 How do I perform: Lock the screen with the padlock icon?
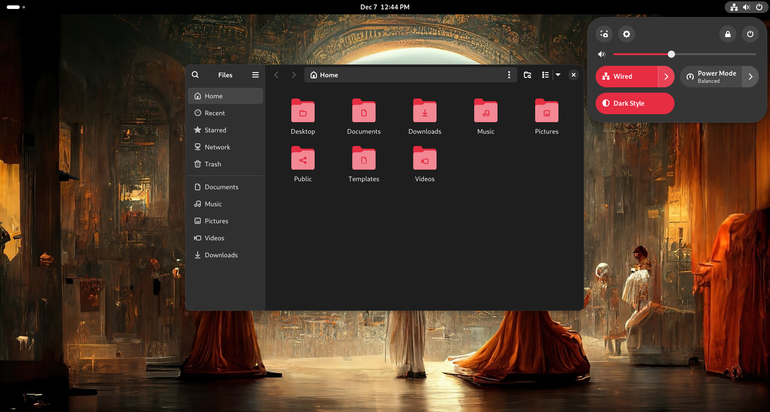pyautogui.click(x=728, y=34)
